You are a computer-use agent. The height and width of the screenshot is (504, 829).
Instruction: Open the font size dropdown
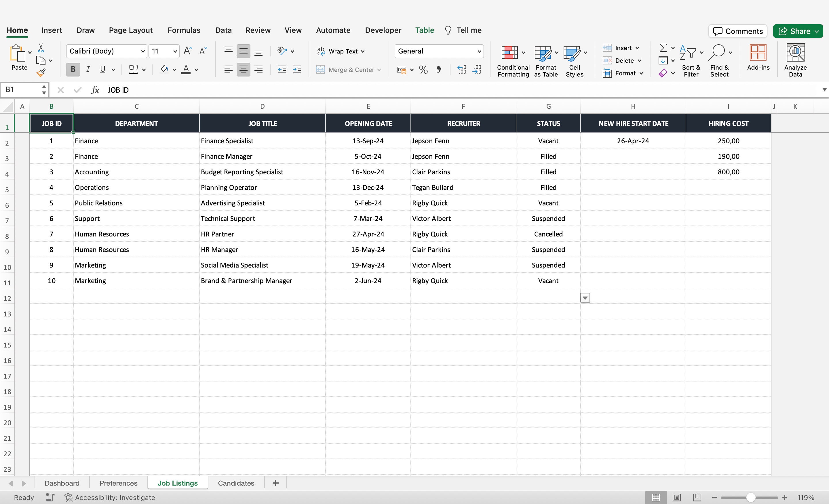174,51
